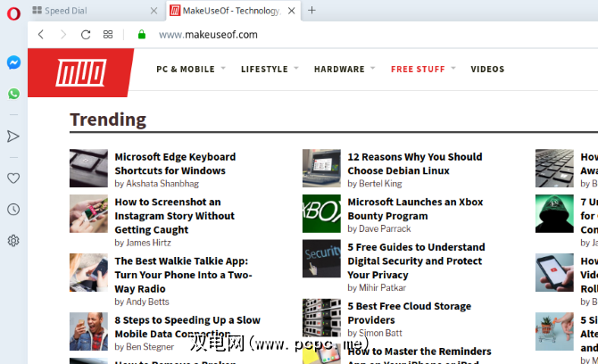Open author Ben Stegner's page
Screen dimensions: 598x364
(150, 347)
